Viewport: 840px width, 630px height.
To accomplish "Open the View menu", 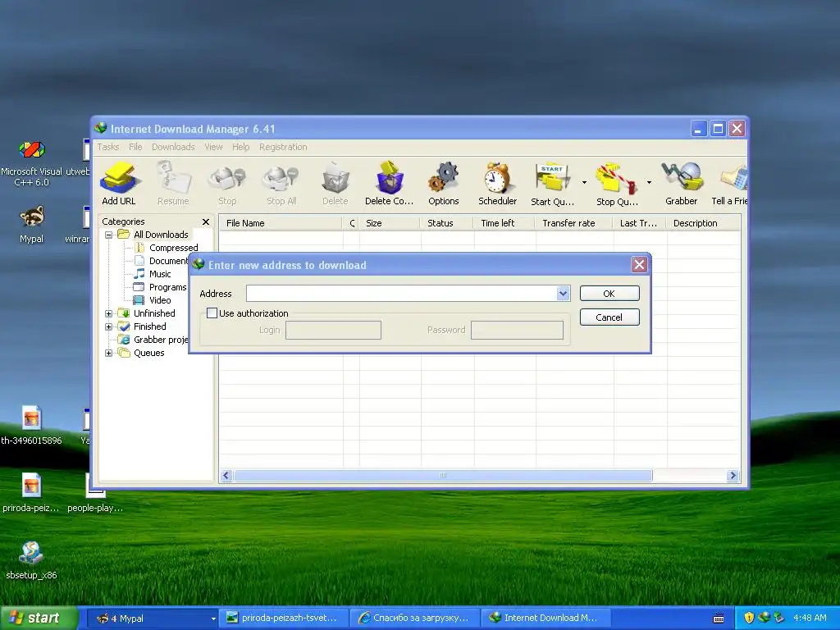I will coord(213,147).
